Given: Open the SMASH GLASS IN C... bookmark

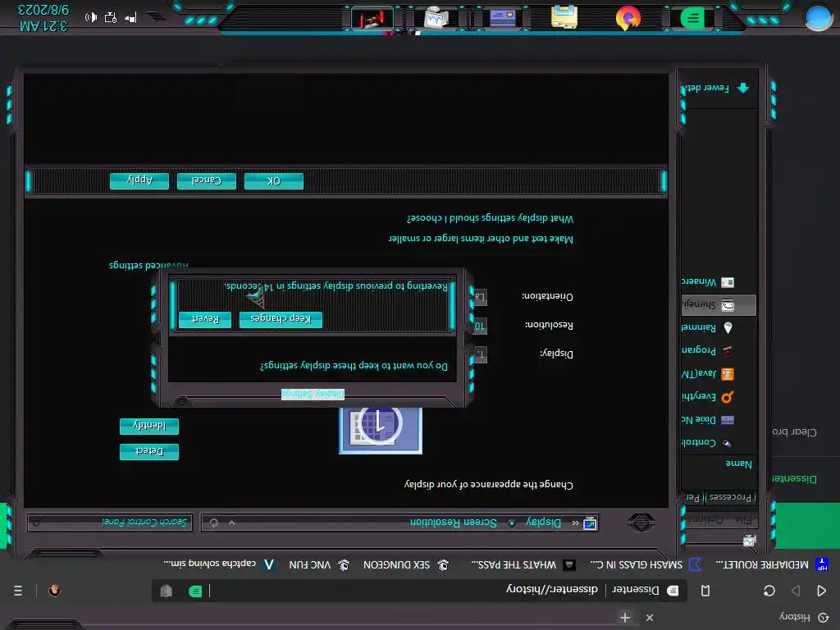Looking at the screenshot, I should click(646, 564).
